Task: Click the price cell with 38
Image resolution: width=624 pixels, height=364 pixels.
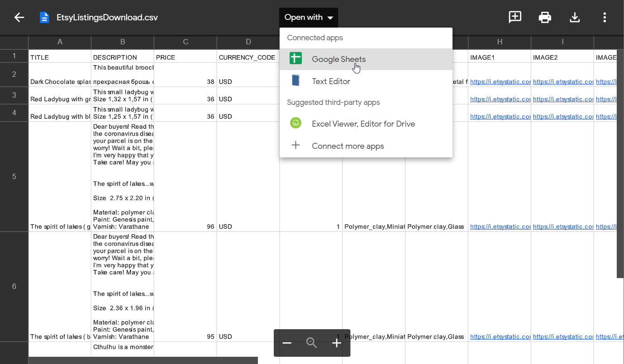Action: (x=186, y=75)
